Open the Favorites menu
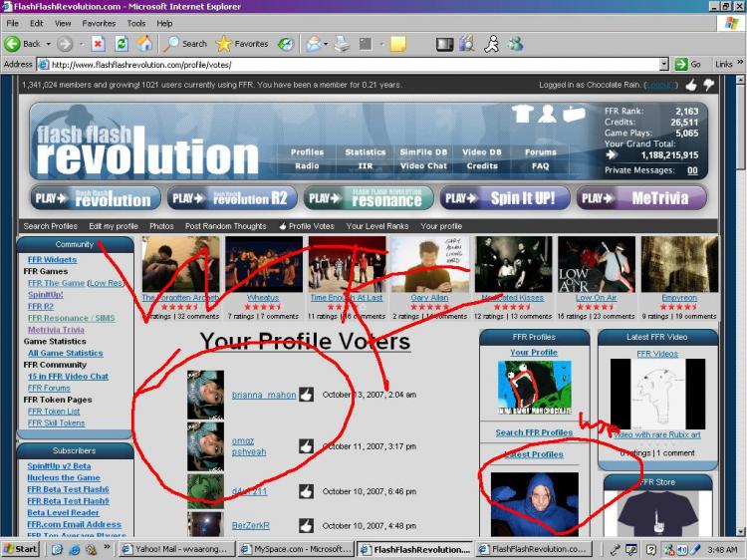The width and height of the screenshot is (747, 560). tap(99, 23)
